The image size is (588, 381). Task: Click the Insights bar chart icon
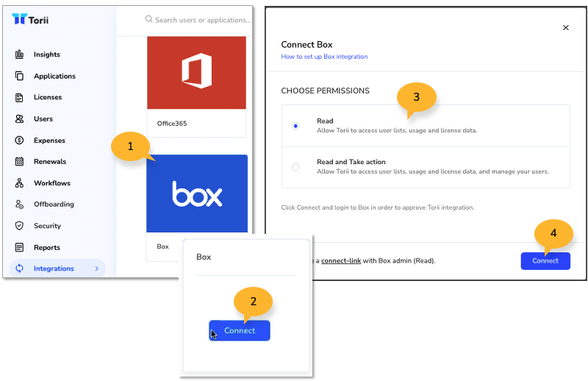tap(19, 54)
